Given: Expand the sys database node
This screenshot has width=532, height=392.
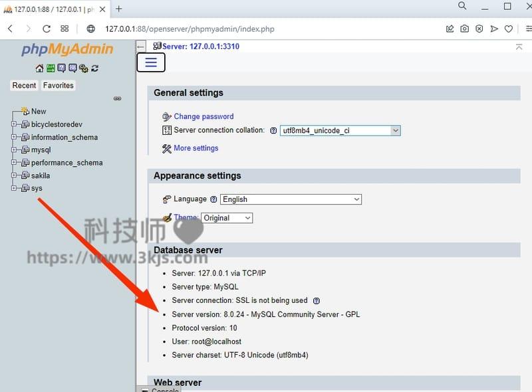Looking at the screenshot, I should [14, 187].
